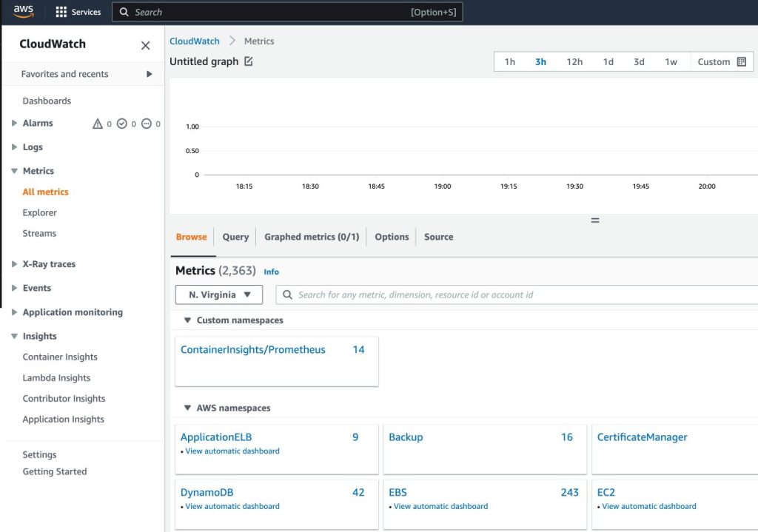758x532 pixels.
Task: Expand X-Ray traces section
Action: 15,264
